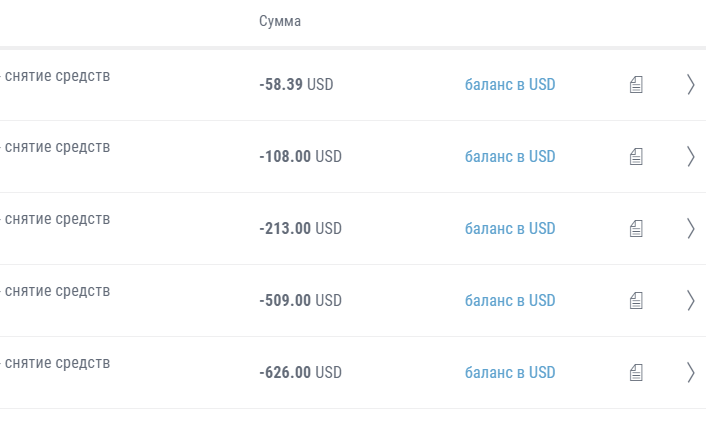Screen dimensions: 706x438
Task: Open 'баланс в USD' link in -509.00 row
Action: point(510,301)
